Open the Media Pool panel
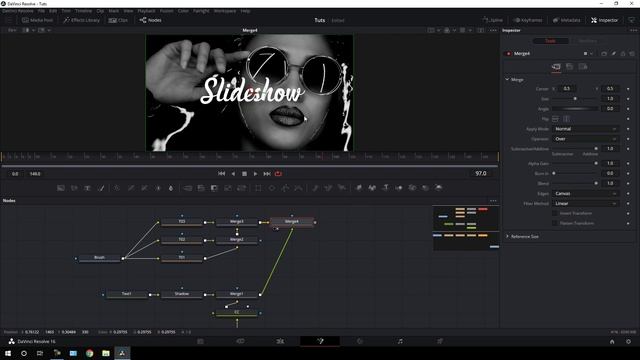 (x=37, y=20)
